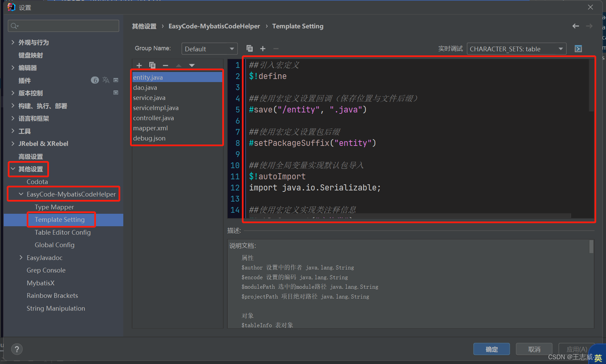This screenshot has height=364, width=606.
Task: Navigate back with the left arrow
Action: pyautogui.click(x=576, y=26)
